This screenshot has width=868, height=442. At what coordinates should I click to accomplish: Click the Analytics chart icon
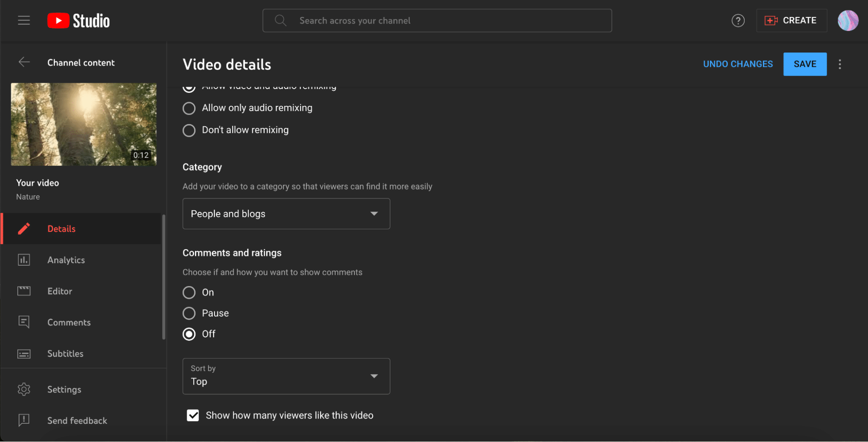[x=24, y=260]
